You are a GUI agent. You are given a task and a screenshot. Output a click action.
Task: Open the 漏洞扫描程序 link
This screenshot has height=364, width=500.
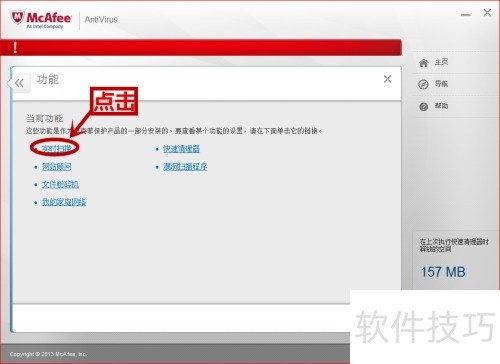coord(185,166)
